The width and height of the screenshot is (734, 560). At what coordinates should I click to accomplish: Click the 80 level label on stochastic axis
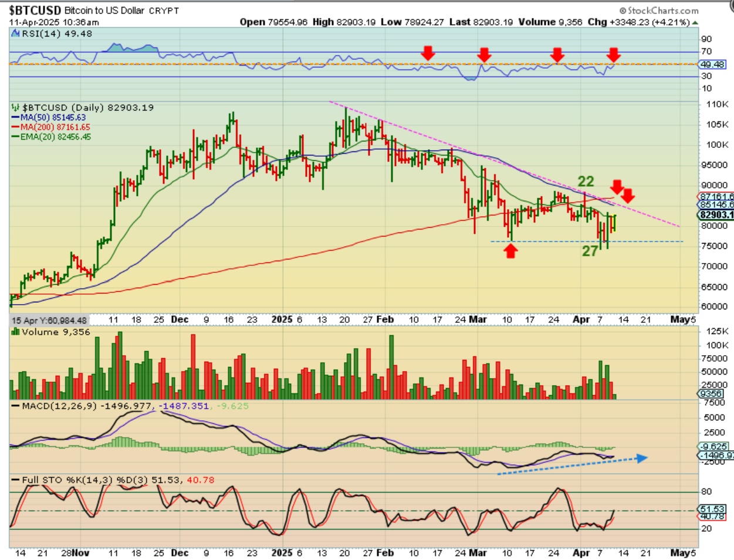pyautogui.click(x=706, y=492)
